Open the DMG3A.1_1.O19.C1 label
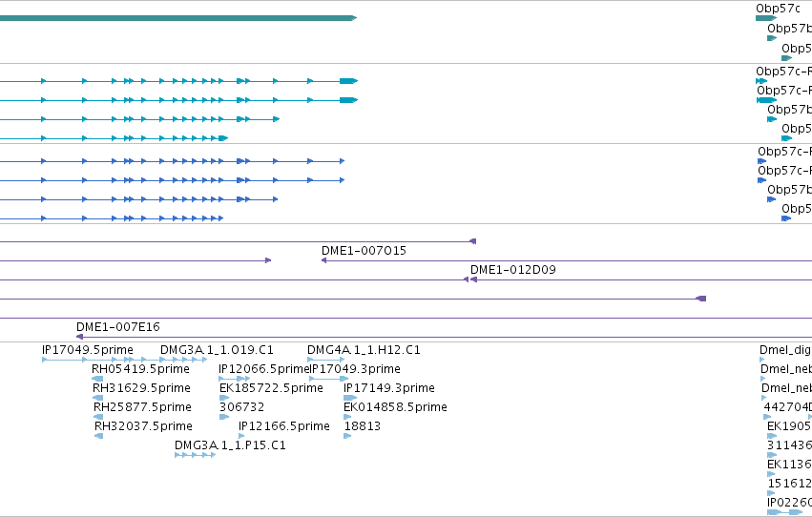 (217, 350)
